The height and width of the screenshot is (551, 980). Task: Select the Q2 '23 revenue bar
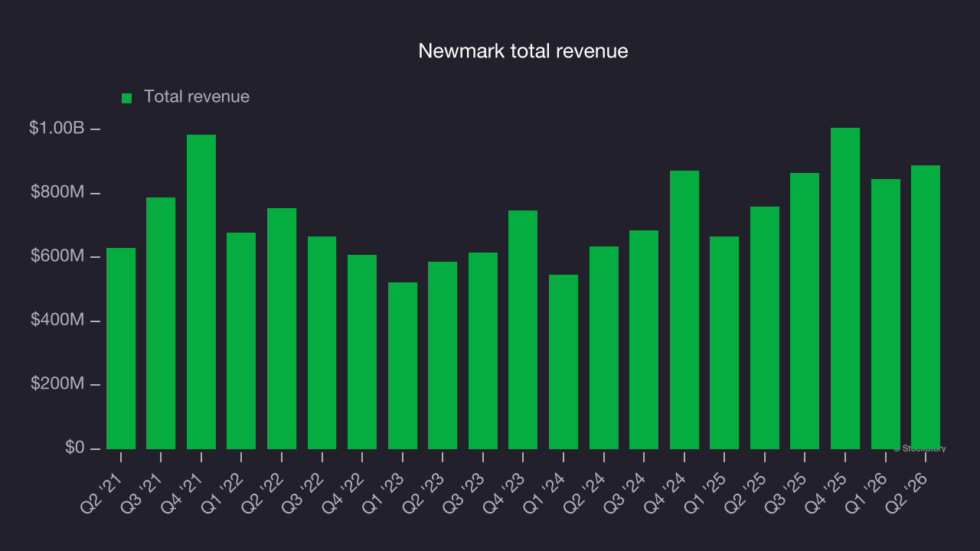coord(443,355)
